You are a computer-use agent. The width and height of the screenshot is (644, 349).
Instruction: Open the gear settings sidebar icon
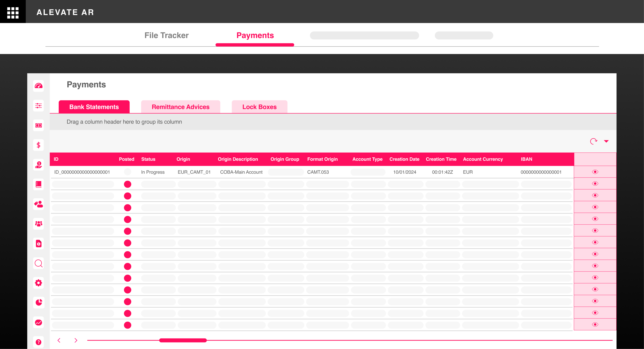[39, 283]
